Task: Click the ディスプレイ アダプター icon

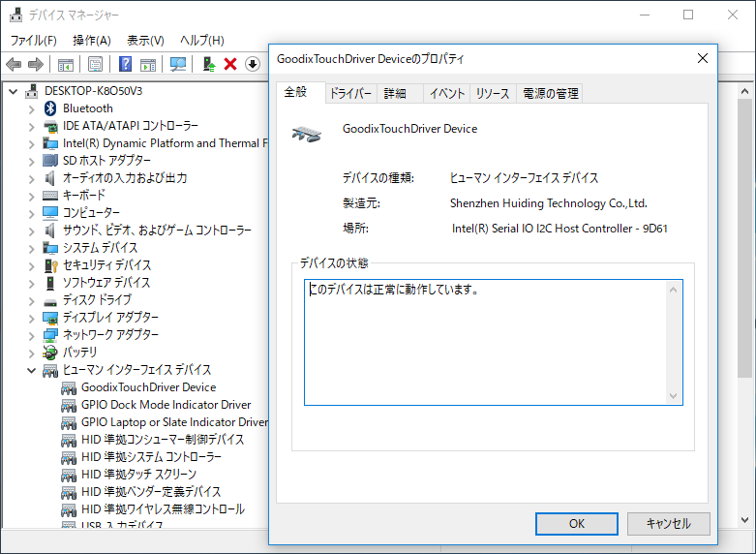Action: [50, 317]
